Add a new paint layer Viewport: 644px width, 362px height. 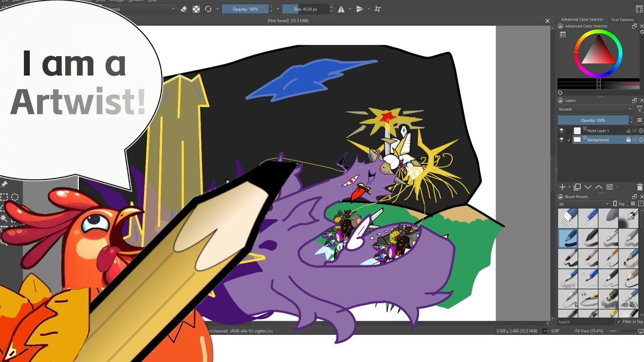pyautogui.click(x=562, y=187)
